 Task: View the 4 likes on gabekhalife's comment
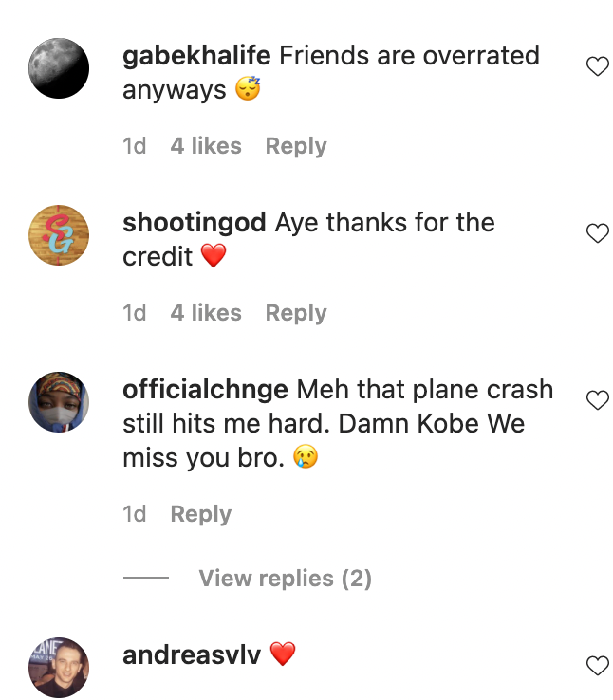[x=206, y=146]
